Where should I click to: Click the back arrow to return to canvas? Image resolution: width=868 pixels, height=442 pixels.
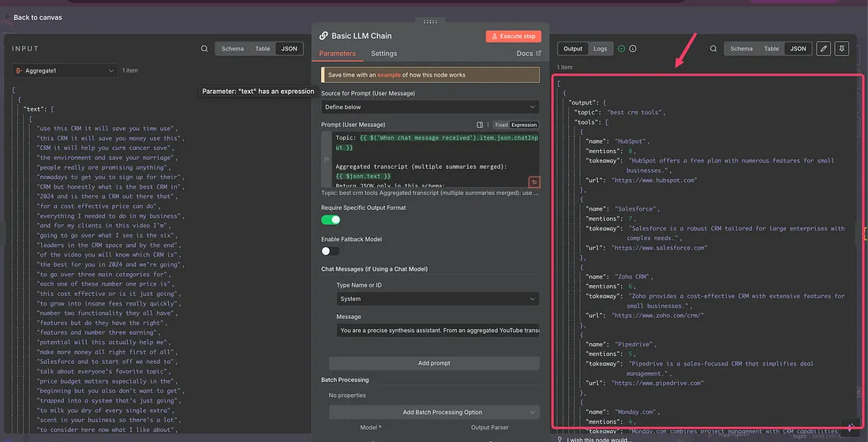pyautogui.click(x=7, y=17)
